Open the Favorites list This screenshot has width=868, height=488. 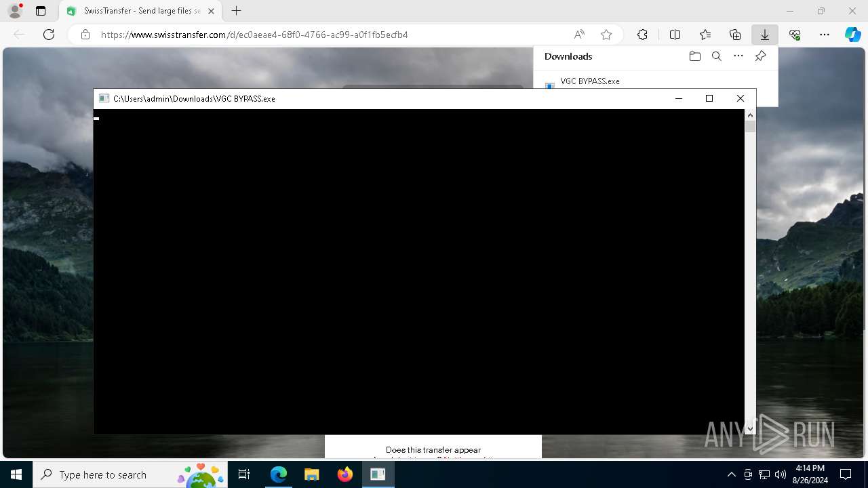(x=705, y=35)
